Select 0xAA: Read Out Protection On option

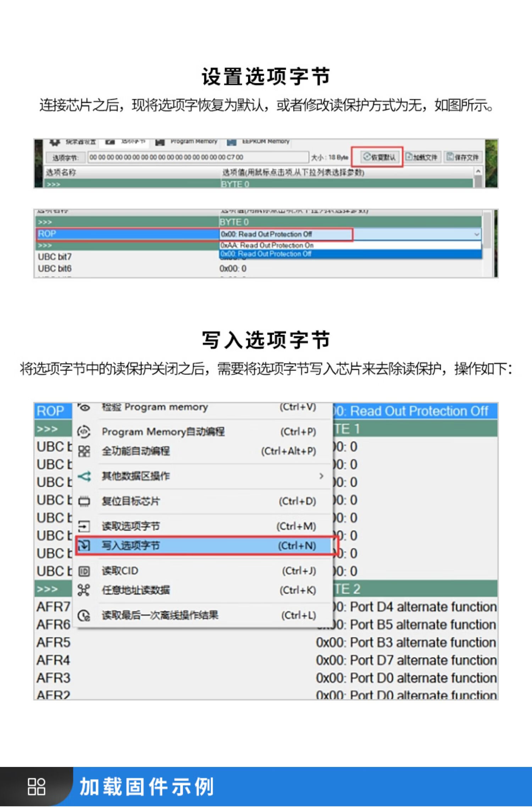click(x=350, y=245)
